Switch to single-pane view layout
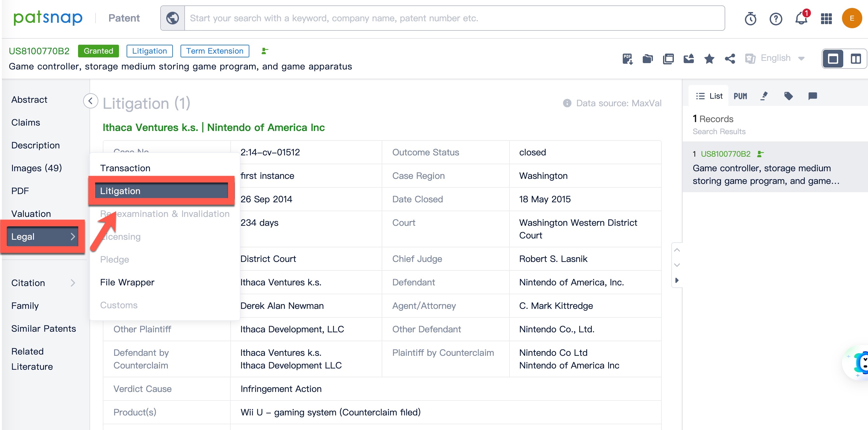Viewport: 868px width, 430px height. pyautogui.click(x=832, y=59)
